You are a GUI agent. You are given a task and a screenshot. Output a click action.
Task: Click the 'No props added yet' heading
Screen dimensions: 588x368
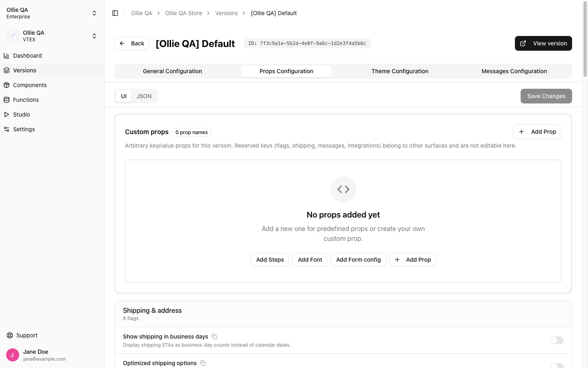(x=343, y=215)
